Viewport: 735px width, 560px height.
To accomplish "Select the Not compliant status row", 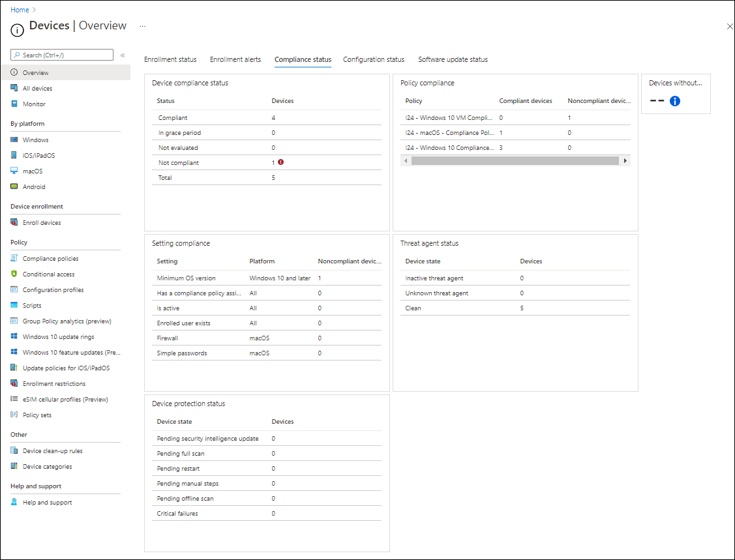I will [267, 162].
